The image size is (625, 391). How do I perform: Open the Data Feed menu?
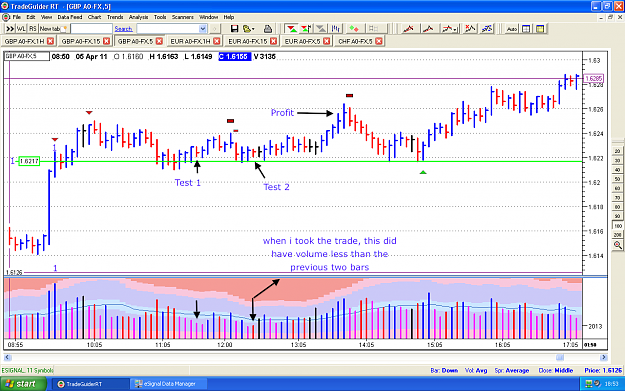[x=70, y=17]
